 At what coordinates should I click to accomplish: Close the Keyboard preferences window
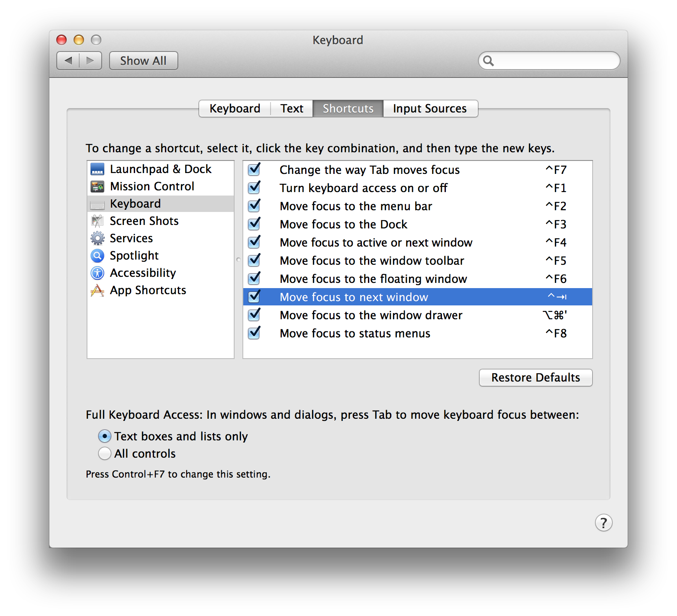(x=61, y=40)
